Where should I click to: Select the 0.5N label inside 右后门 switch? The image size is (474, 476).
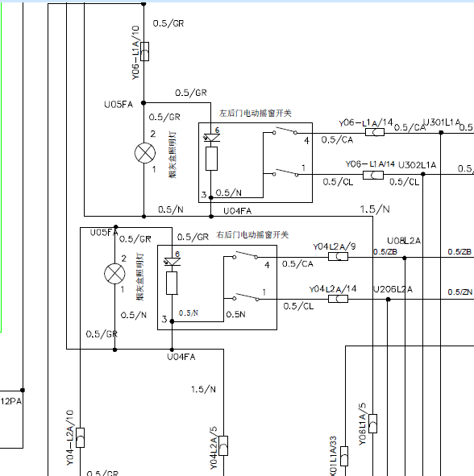235,314
